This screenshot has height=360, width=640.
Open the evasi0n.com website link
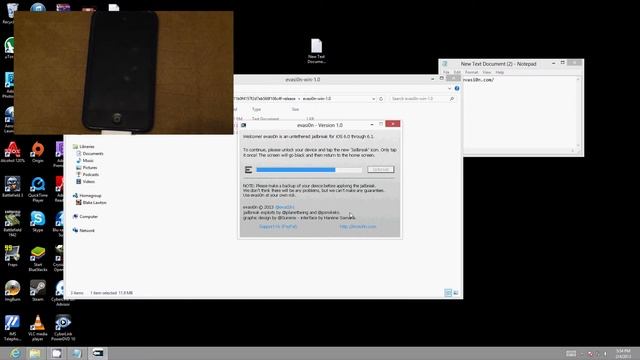coord(358,227)
